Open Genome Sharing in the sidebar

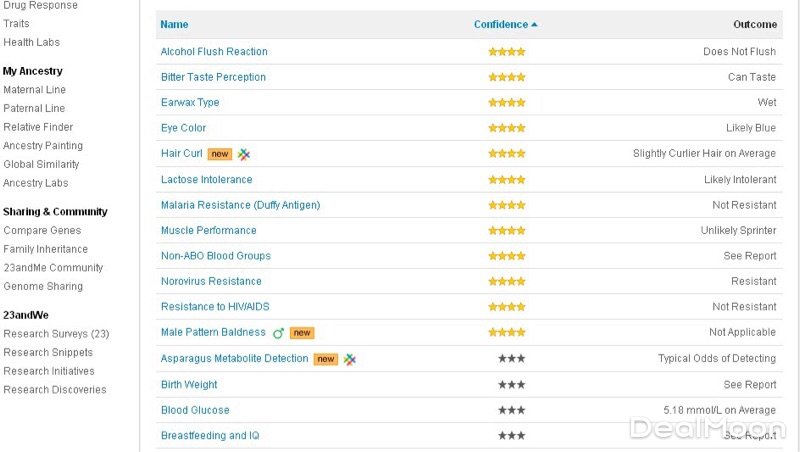[x=43, y=287]
